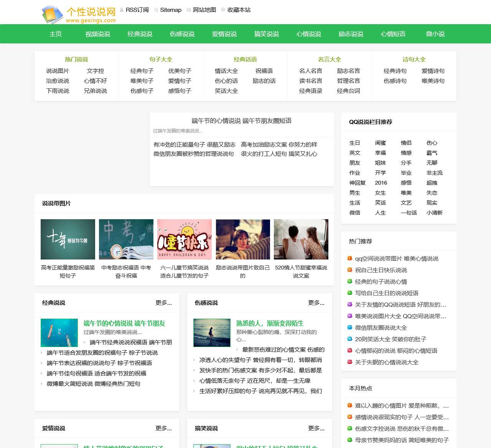491x448 pixels.
Task: Click 兄弟说说 under 热门说说
Action: [96, 91]
